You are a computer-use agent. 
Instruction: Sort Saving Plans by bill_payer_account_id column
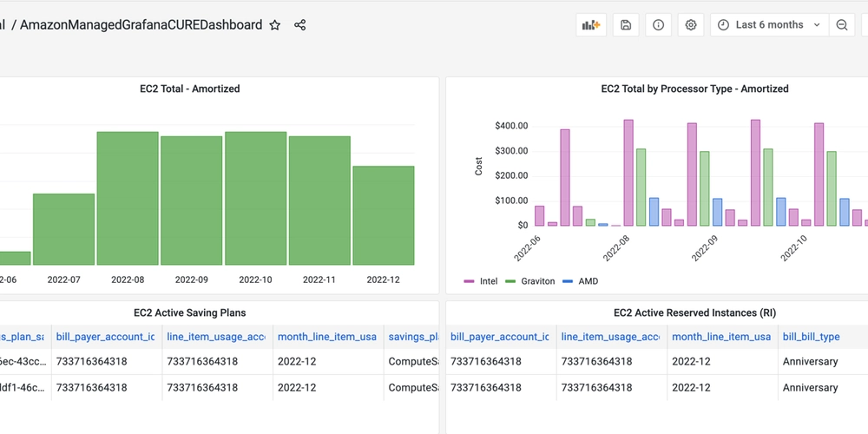click(x=105, y=337)
